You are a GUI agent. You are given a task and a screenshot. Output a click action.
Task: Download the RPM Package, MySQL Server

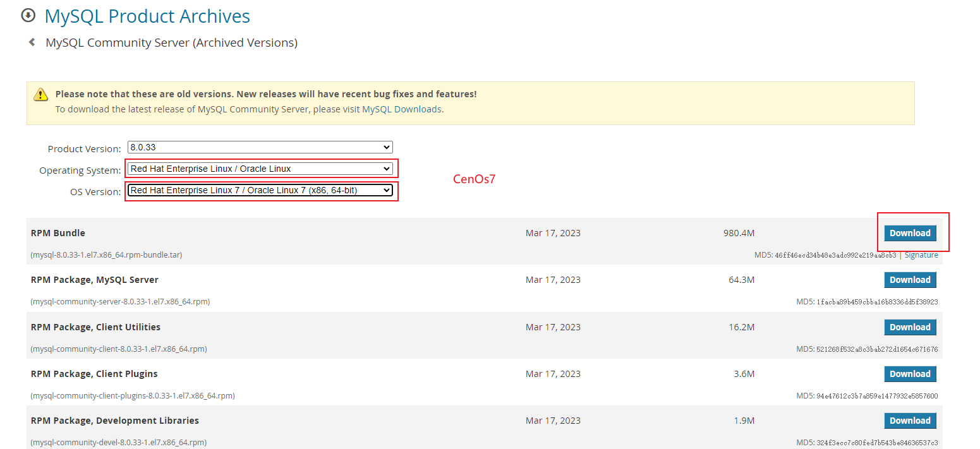(910, 280)
